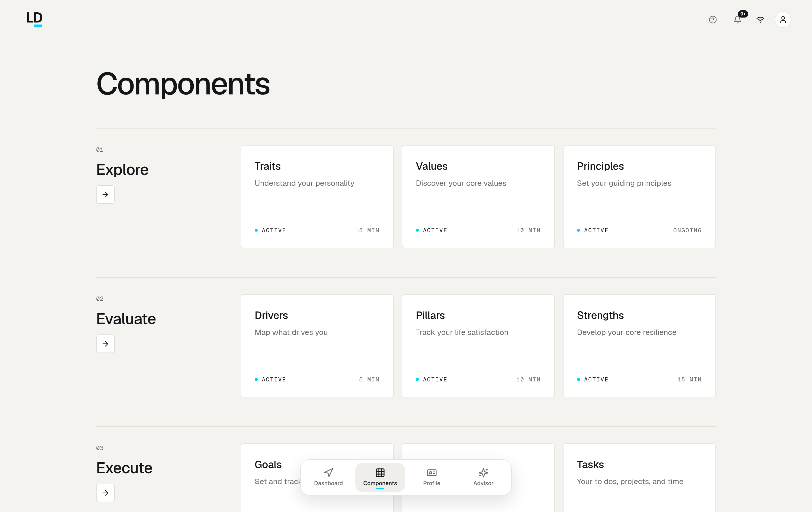Click the arrow button under Explore
Screen dimensions: 812x512
click(x=105, y=194)
